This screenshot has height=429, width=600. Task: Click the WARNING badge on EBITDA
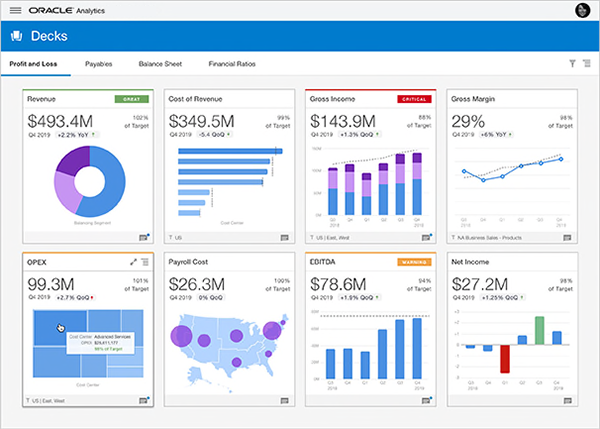(x=414, y=262)
